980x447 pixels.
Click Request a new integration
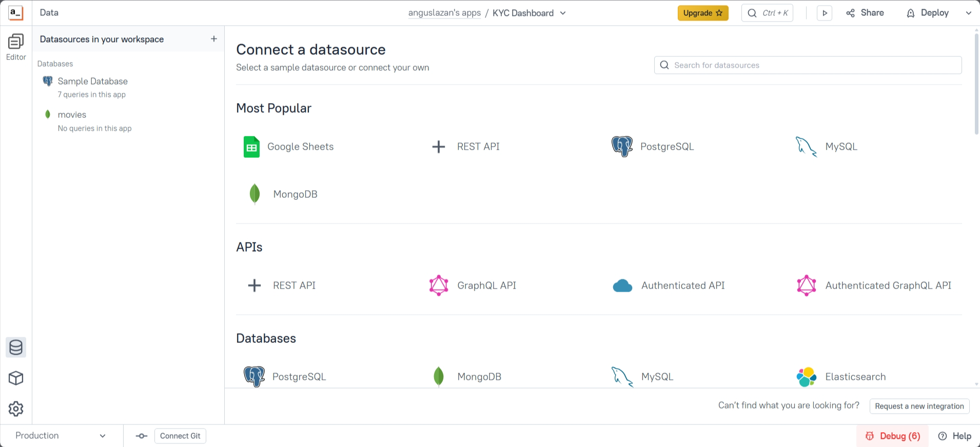[919, 406]
